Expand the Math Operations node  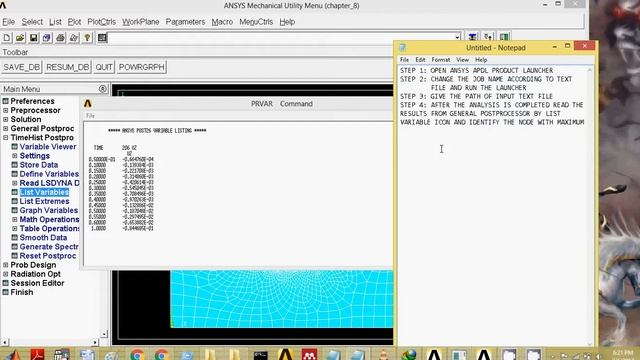coord(15,219)
